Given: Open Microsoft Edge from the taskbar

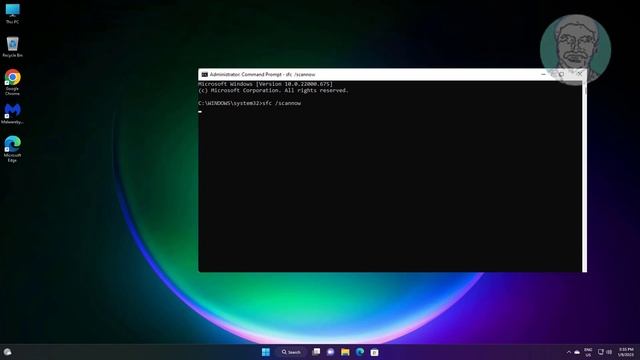Looking at the screenshot, I should (360, 352).
